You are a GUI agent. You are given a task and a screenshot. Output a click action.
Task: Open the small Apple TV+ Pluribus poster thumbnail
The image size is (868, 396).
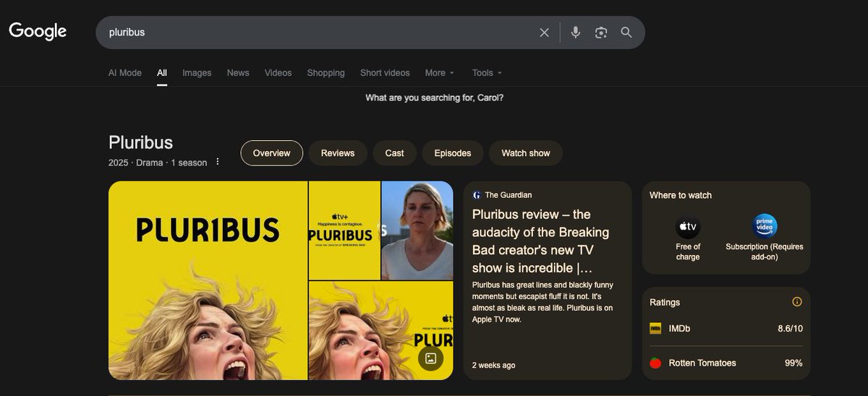point(344,231)
